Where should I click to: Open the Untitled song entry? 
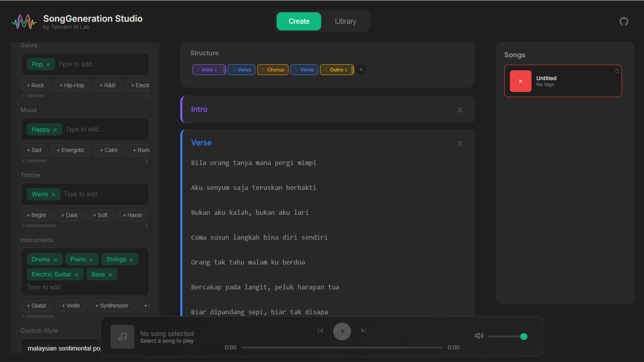click(563, 81)
